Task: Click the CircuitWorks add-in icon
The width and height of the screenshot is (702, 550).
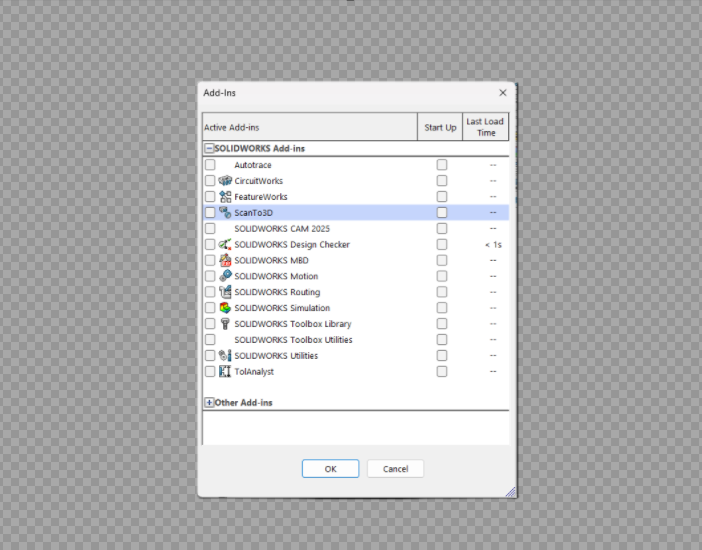Action: 225,180
